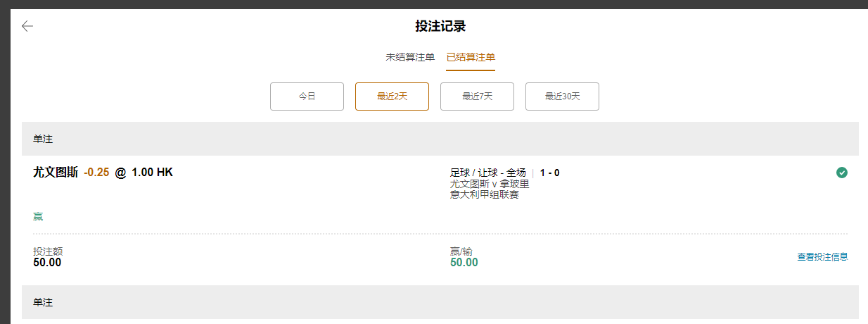Filter bets by 今日
This screenshot has width=868, height=324.
point(307,96)
